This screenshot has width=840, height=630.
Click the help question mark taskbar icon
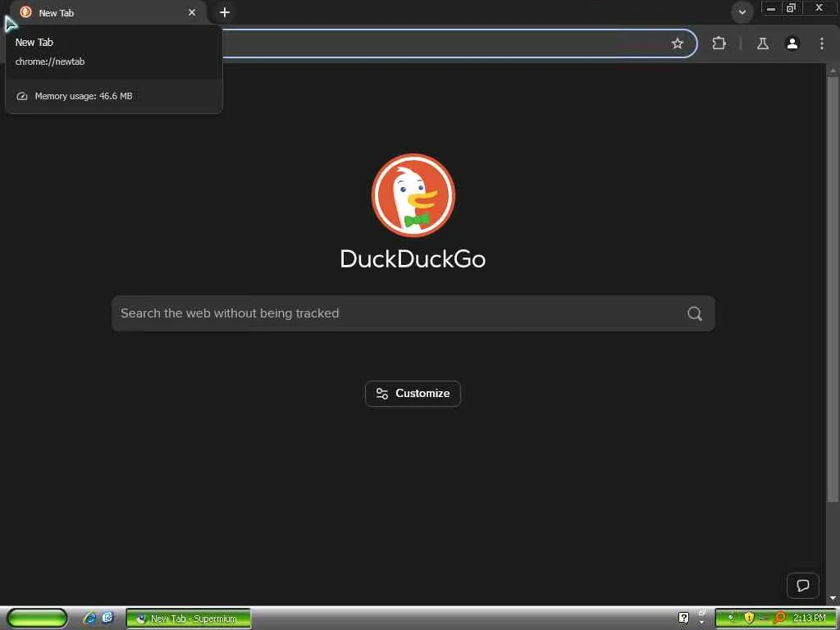pyautogui.click(x=683, y=619)
